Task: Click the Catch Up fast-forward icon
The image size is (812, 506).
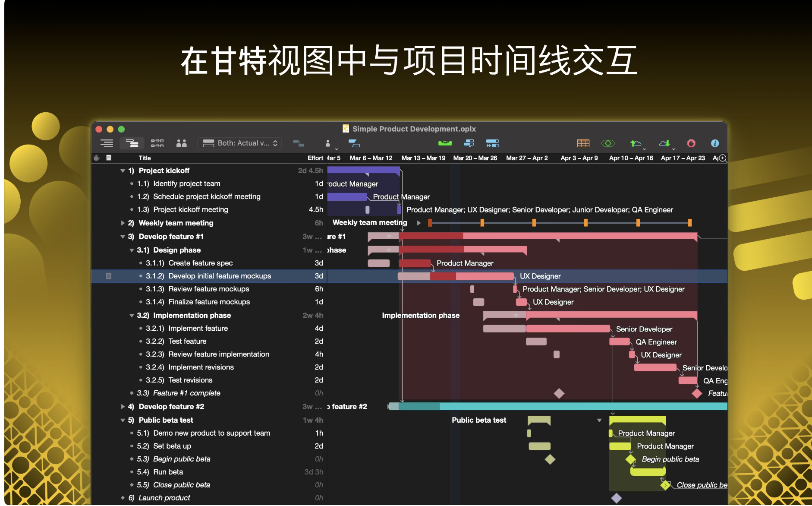Action: point(492,143)
